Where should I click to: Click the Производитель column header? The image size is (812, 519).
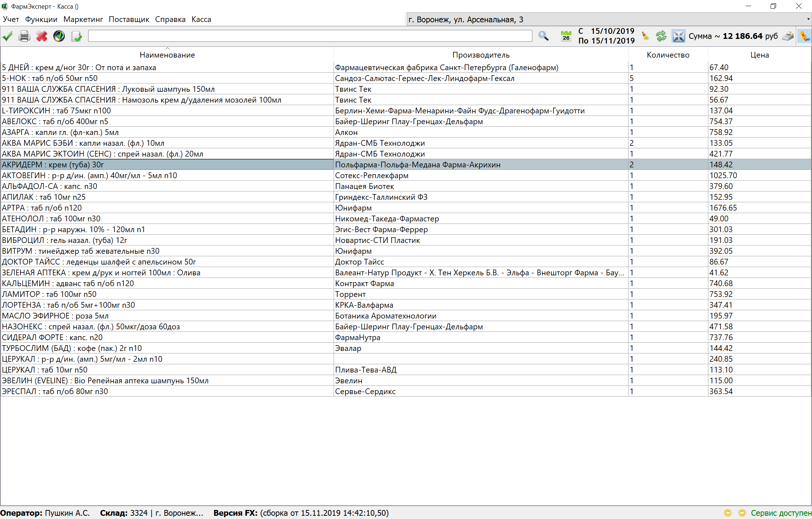pos(481,55)
